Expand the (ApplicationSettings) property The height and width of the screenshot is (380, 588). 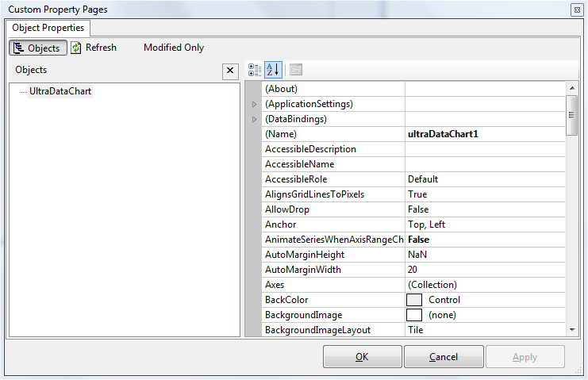pos(254,104)
